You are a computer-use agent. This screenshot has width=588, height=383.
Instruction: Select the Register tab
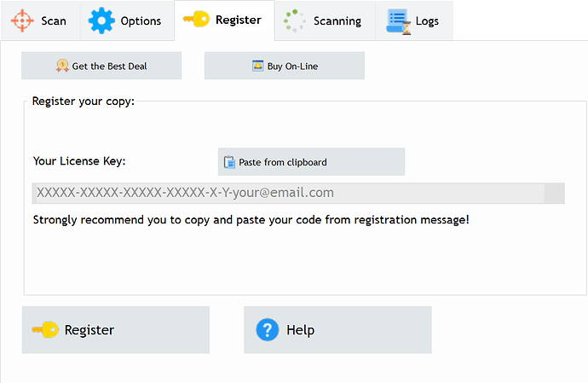[224, 20]
